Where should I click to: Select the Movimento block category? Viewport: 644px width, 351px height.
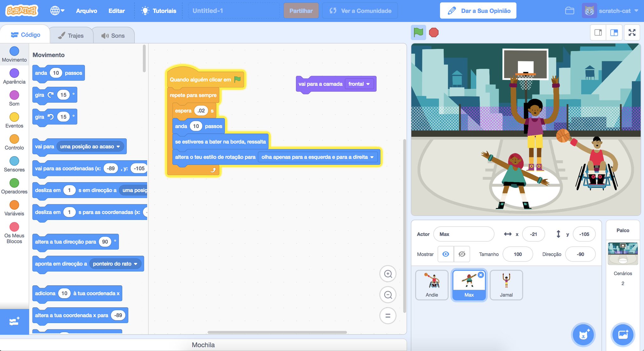(x=14, y=54)
